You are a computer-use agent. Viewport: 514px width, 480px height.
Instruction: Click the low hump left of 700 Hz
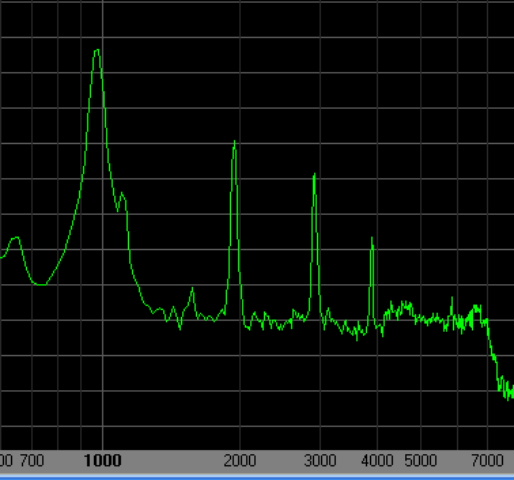15,238
